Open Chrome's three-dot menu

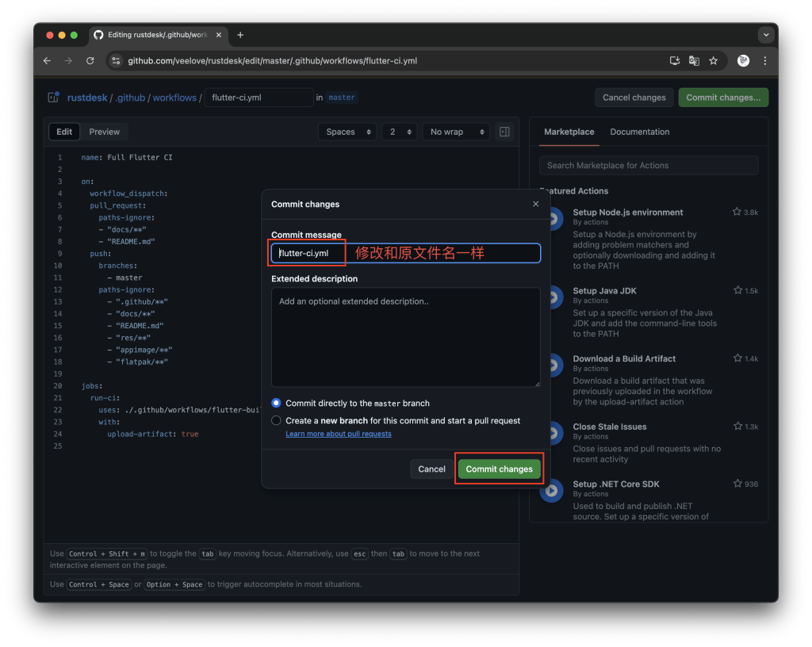[x=764, y=60]
